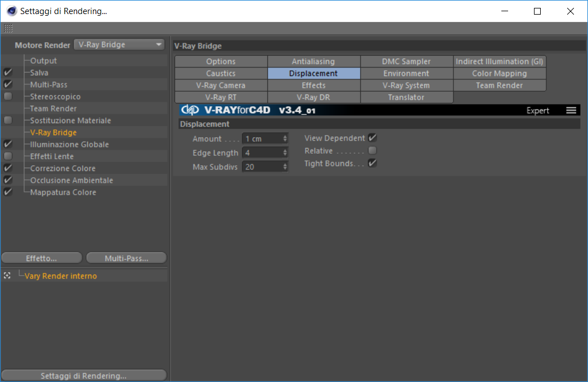Toggle the Multi-Pass checkbox in the list
The height and width of the screenshot is (382, 588).
(x=8, y=84)
